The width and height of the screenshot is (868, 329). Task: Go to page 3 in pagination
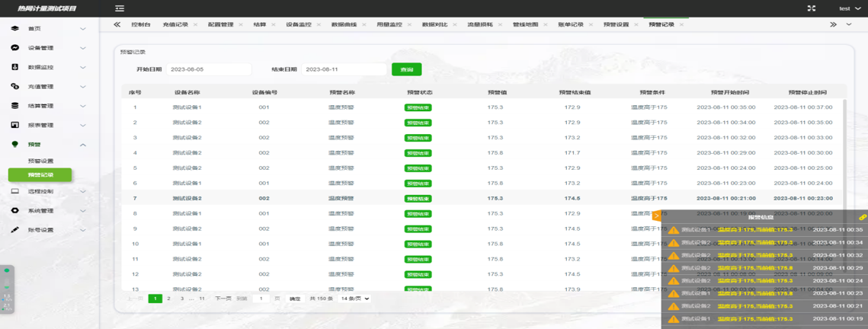tap(181, 299)
